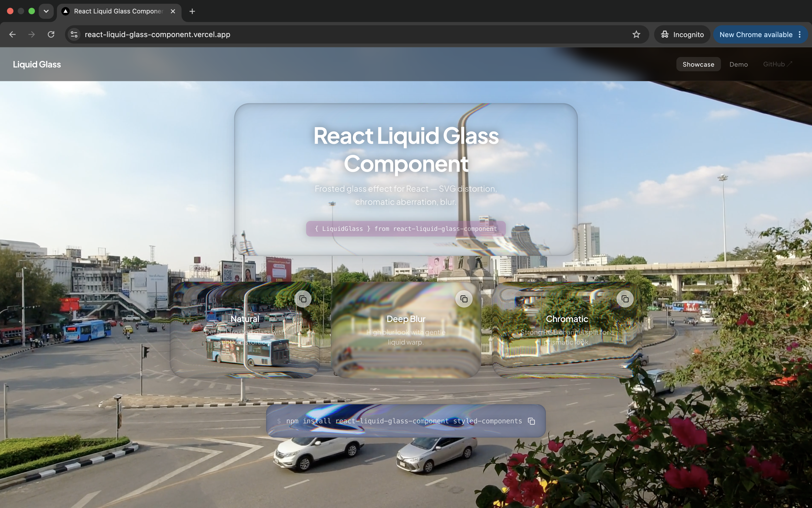Select the Showcase nav tab
The height and width of the screenshot is (508, 812).
pos(698,64)
